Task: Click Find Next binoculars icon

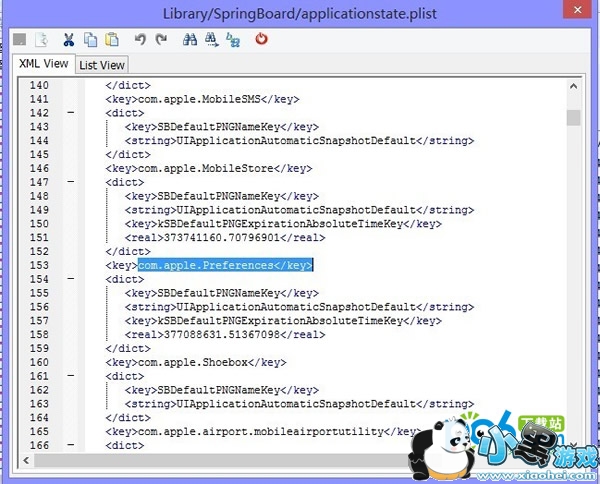Action: pyautogui.click(x=211, y=39)
